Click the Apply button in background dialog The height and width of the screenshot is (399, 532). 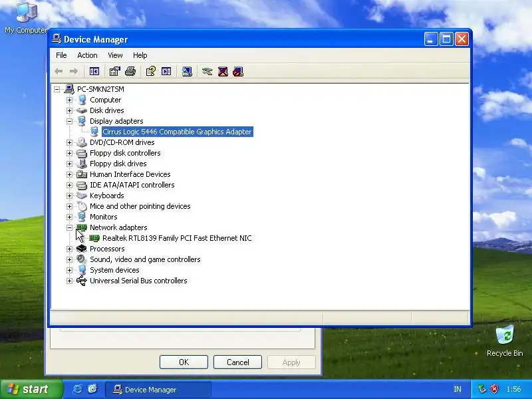291,362
